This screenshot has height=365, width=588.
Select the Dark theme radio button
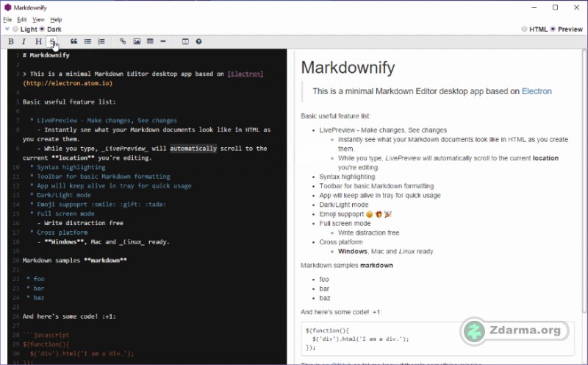click(x=42, y=29)
